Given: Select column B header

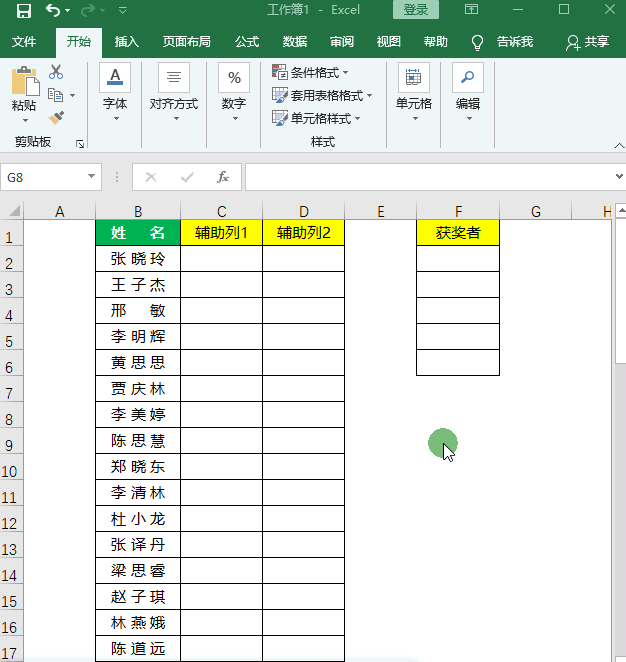Looking at the screenshot, I should pyautogui.click(x=138, y=211).
